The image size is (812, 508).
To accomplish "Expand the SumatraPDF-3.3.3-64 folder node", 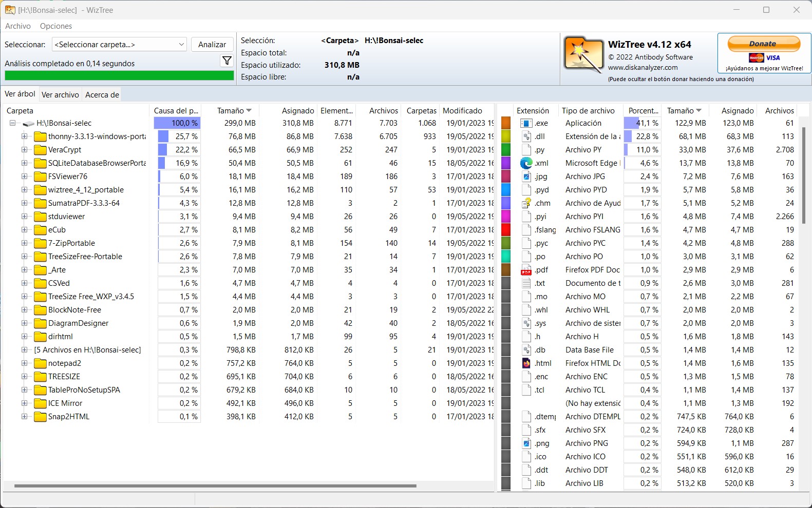I will 24,203.
